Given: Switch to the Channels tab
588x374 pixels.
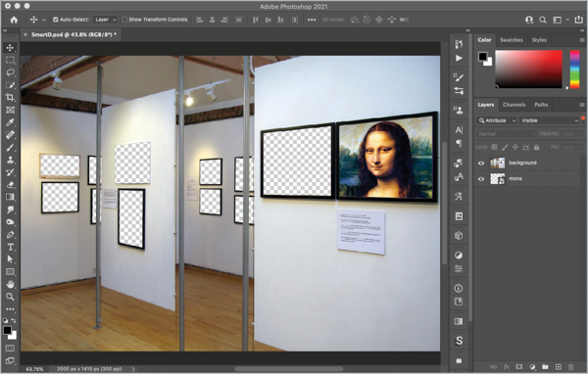Looking at the screenshot, I should tap(514, 105).
